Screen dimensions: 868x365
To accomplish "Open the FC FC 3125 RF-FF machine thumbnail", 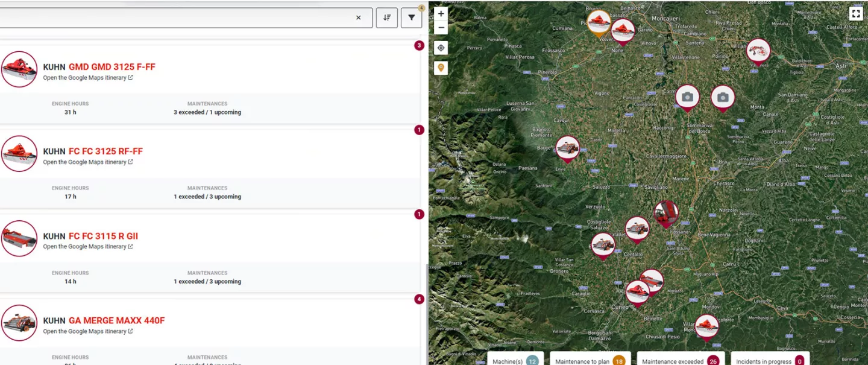I will (19, 154).
